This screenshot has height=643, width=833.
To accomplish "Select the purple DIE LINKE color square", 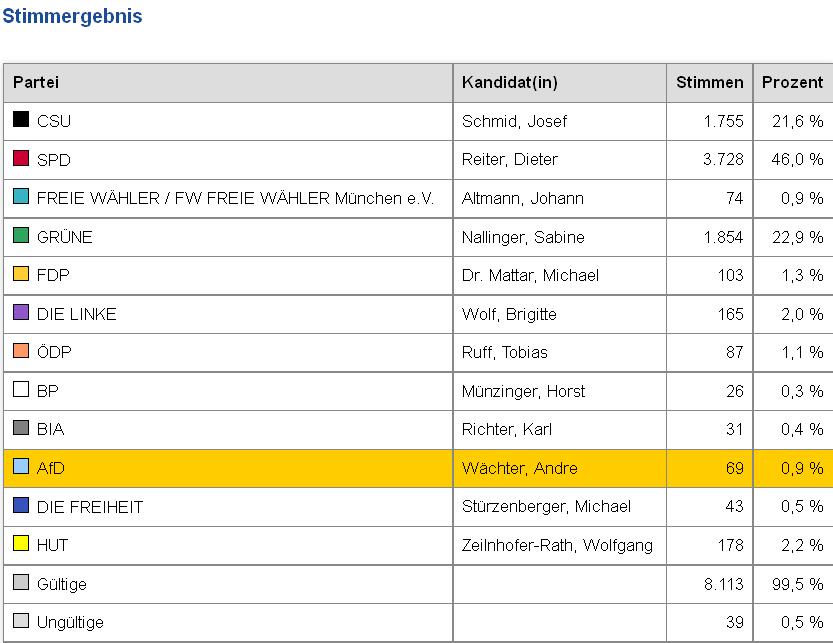I will point(21,313).
